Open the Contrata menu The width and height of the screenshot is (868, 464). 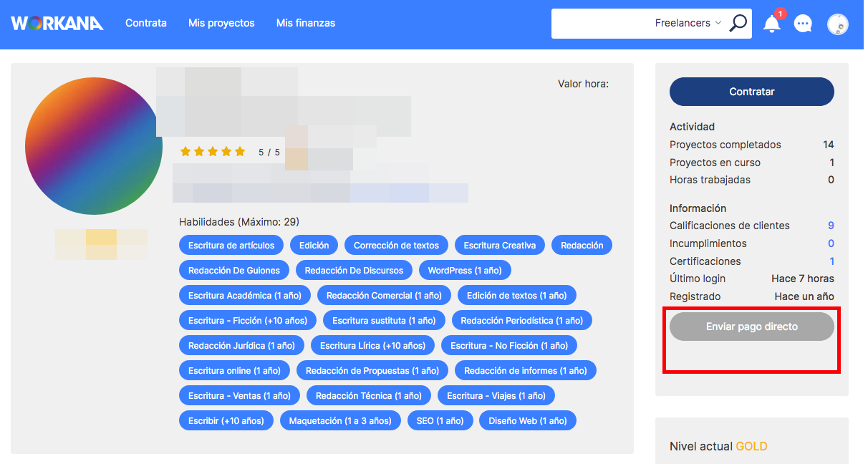pyautogui.click(x=146, y=23)
